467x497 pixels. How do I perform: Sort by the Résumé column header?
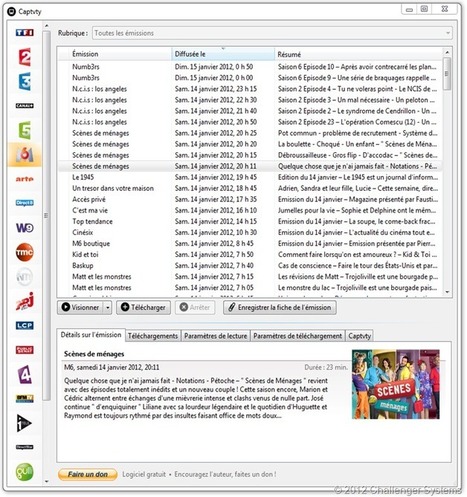(359, 54)
